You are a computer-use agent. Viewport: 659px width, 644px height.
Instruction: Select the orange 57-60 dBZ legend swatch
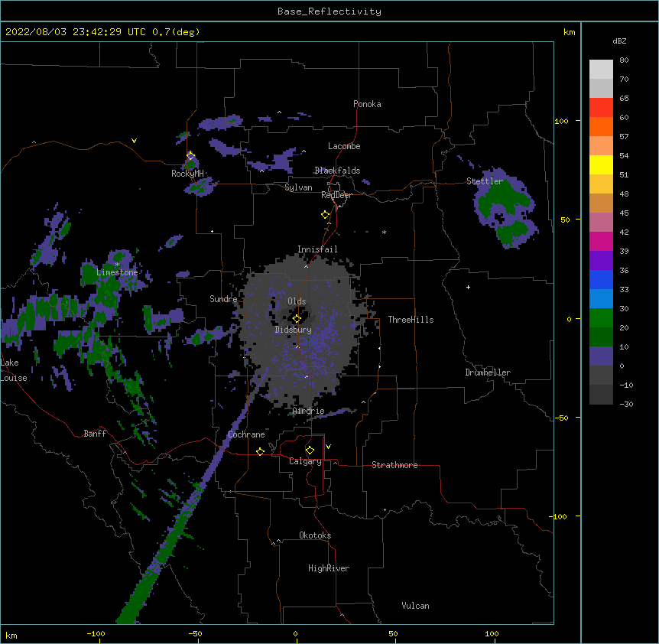coord(601,126)
